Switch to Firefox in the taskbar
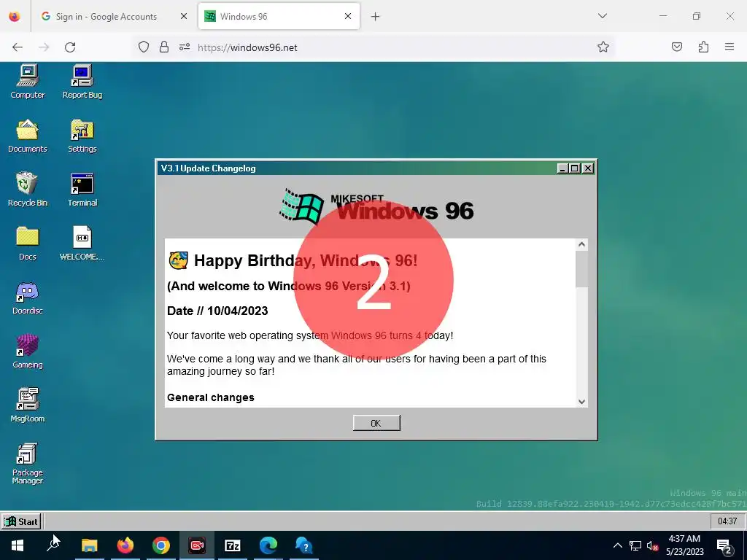The width and height of the screenshot is (747, 560). point(125,545)
